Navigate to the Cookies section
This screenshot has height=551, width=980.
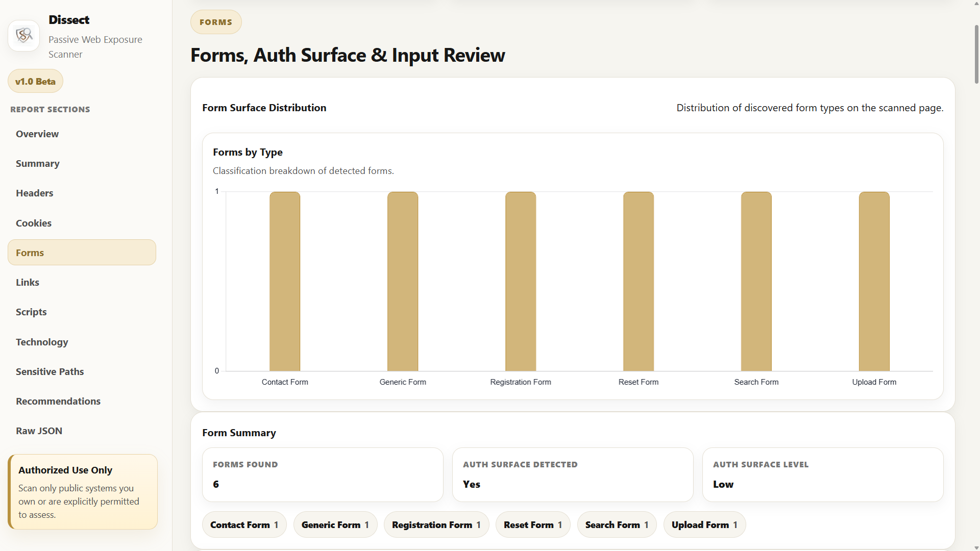tap(82, 223)
